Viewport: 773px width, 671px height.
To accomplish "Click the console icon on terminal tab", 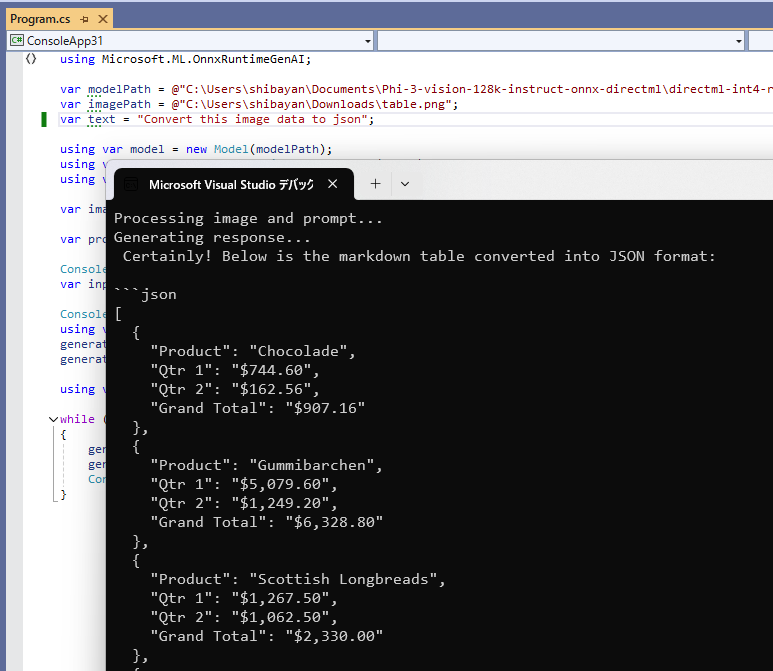I will pyautogui.click(x=131, y=184).
